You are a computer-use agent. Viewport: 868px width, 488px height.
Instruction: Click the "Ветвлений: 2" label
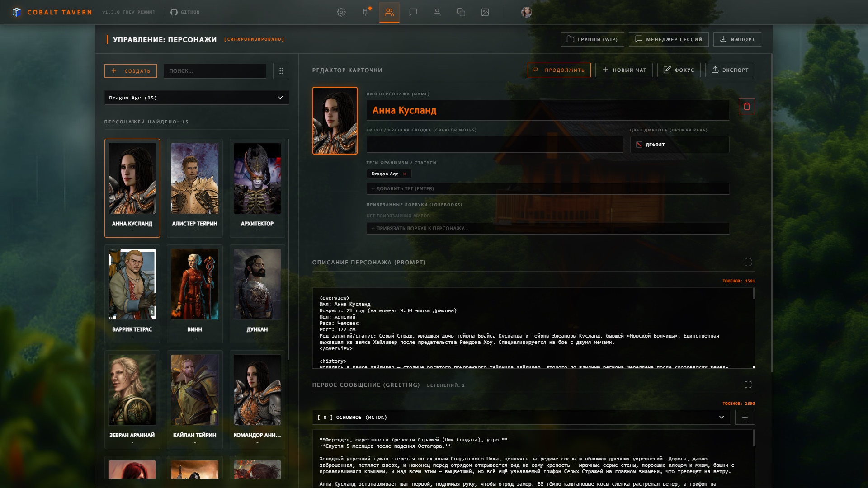click(446, 385)
